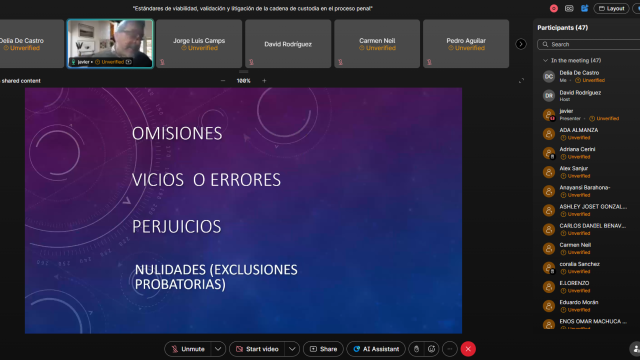Zoom out shared content with minus icon
Image resolution: width=640 pixels, height=360 pixels.
223,81
